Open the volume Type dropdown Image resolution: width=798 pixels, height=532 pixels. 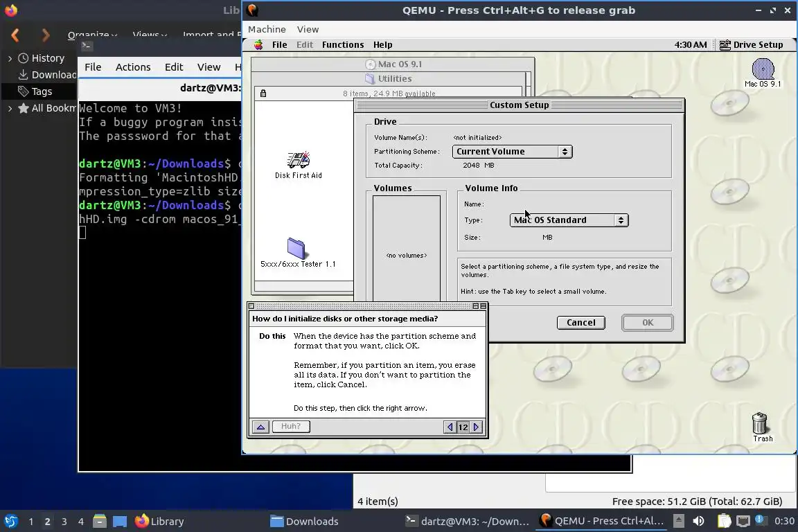point(569,220)
